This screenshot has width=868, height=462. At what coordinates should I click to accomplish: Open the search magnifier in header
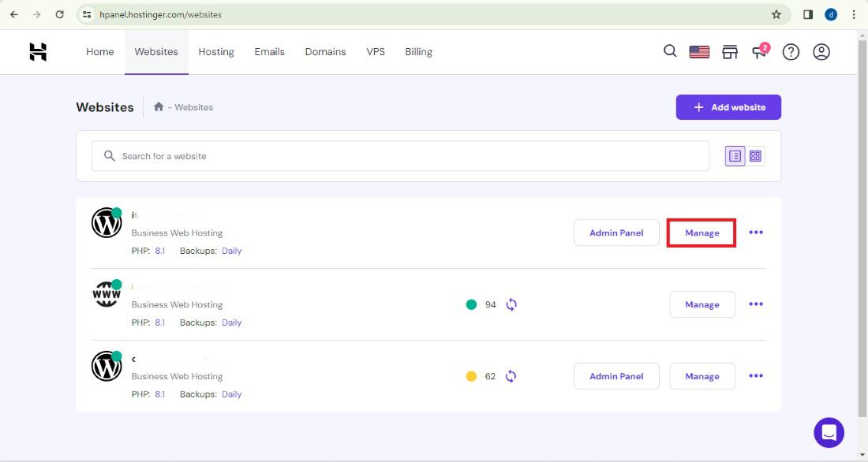[x=670, y=51]
